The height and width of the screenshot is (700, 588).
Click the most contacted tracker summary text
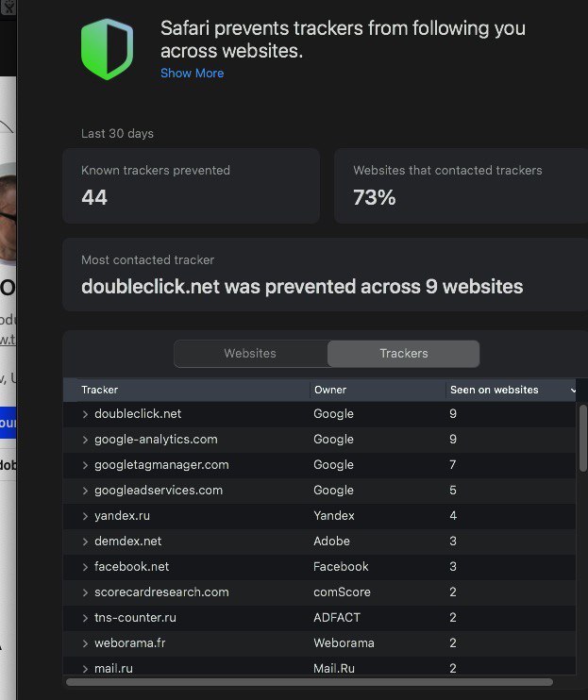pyautogui.click(x=302, y=287)
